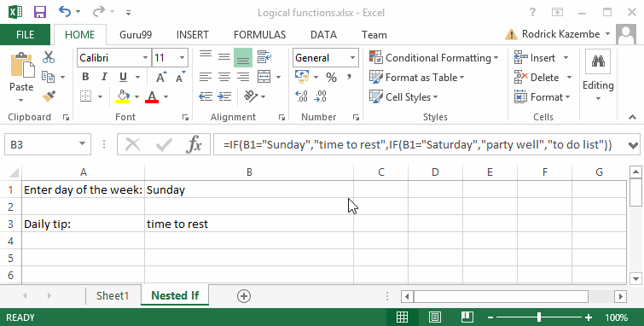Click the Merge & Center icon
The image size is (644, 326).
pos(264,77)
